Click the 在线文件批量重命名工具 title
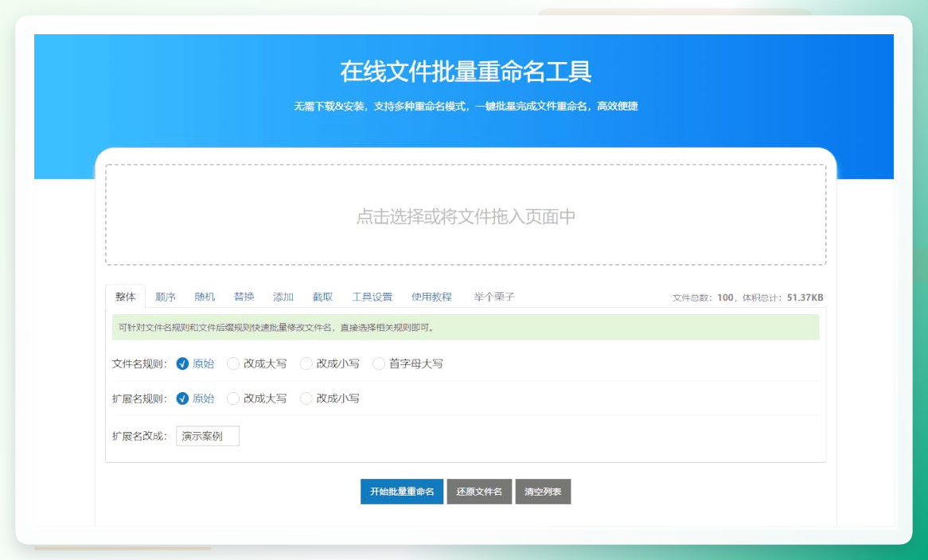Viewport: 928px width, 560px height. (x=466, y=72)
